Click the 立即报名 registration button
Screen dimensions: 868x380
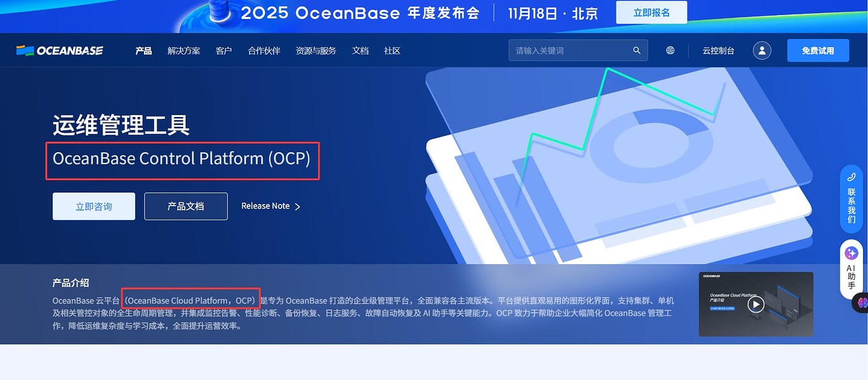pyautogui.click(x=651, y=12)
